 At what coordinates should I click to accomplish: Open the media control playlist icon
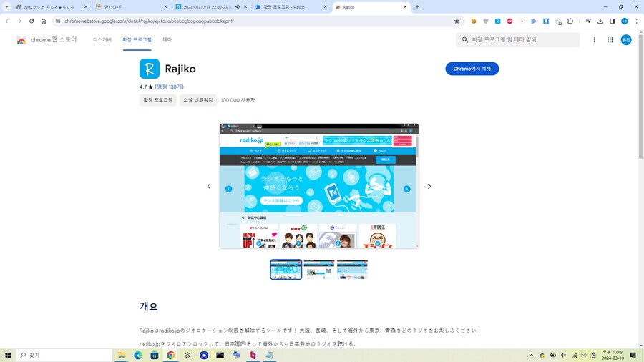click(588, 21)
